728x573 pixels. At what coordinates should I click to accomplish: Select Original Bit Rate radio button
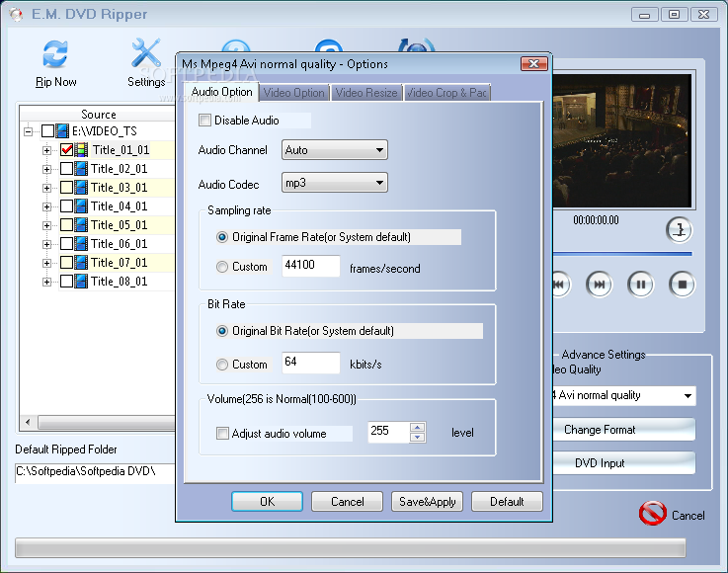point(222,331)
